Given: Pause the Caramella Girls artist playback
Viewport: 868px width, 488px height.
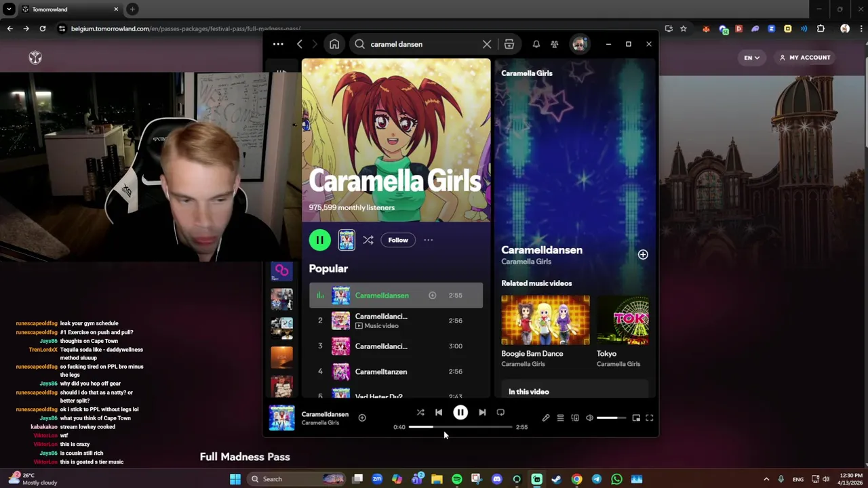Looking at the screenshot, I should pyautogui.click(x=319, y=240).
